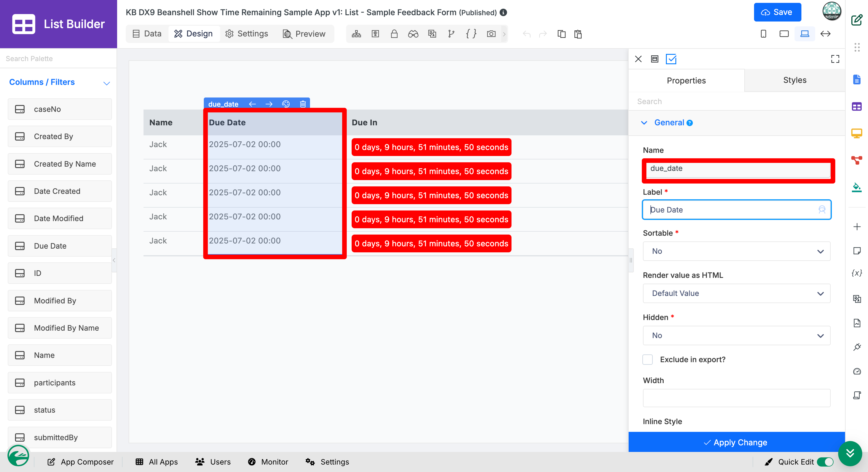Click the admin user avatar
The height and width of the screenshot is (472, 868).
click(x=831, y=11)
